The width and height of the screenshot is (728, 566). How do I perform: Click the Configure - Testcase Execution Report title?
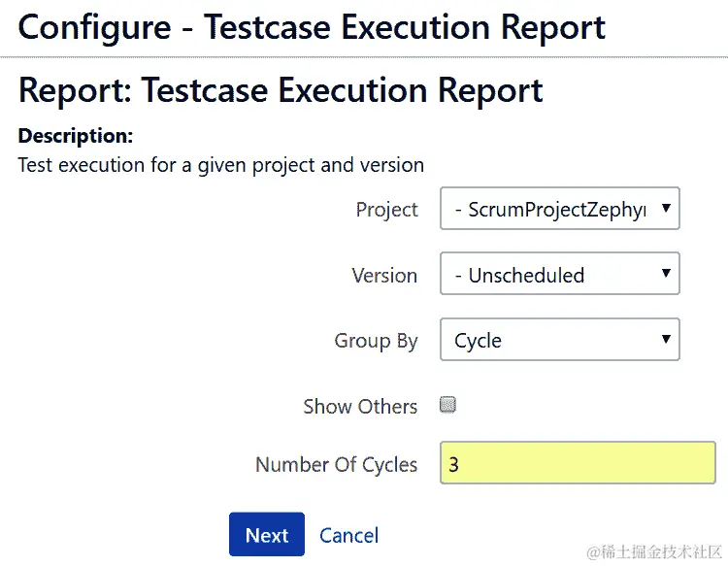(312, 27)
